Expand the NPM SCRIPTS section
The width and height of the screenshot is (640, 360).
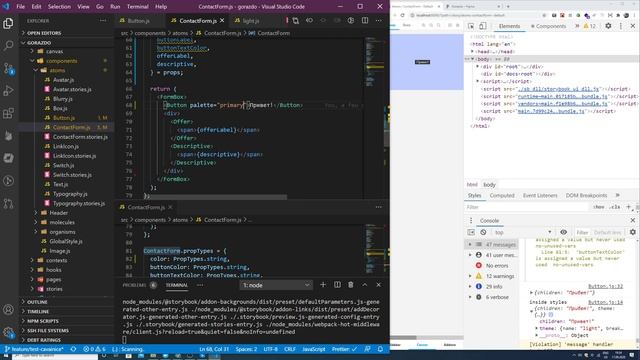tap(43, 321)
